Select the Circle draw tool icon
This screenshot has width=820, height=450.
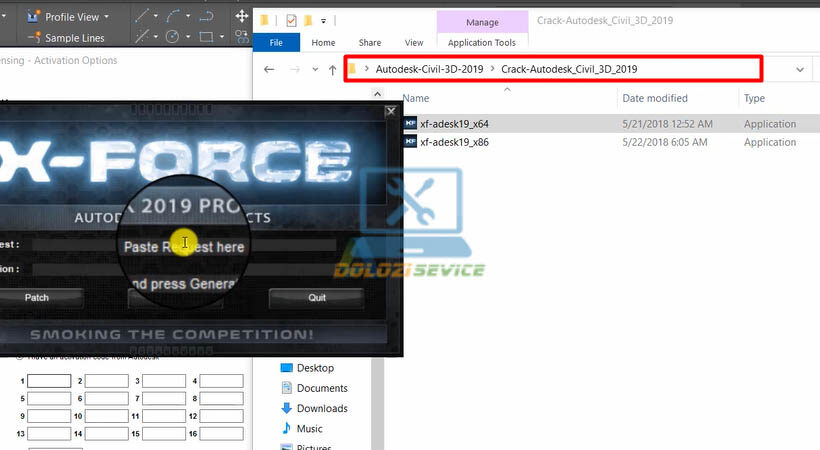172,37
